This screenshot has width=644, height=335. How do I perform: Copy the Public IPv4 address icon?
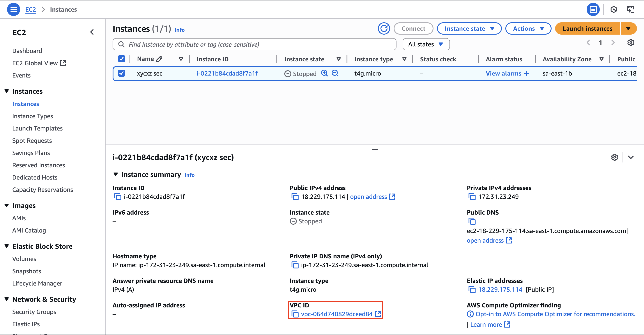[295, 197]
